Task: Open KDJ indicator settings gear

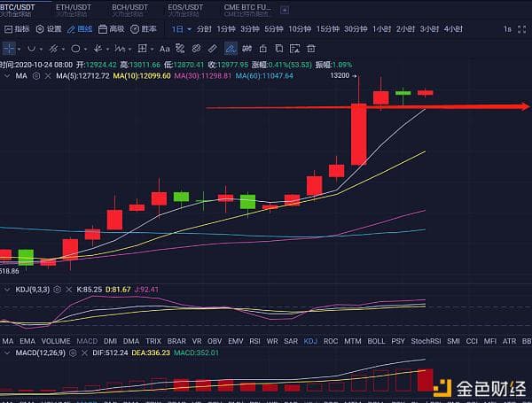Action: [57, 290]
